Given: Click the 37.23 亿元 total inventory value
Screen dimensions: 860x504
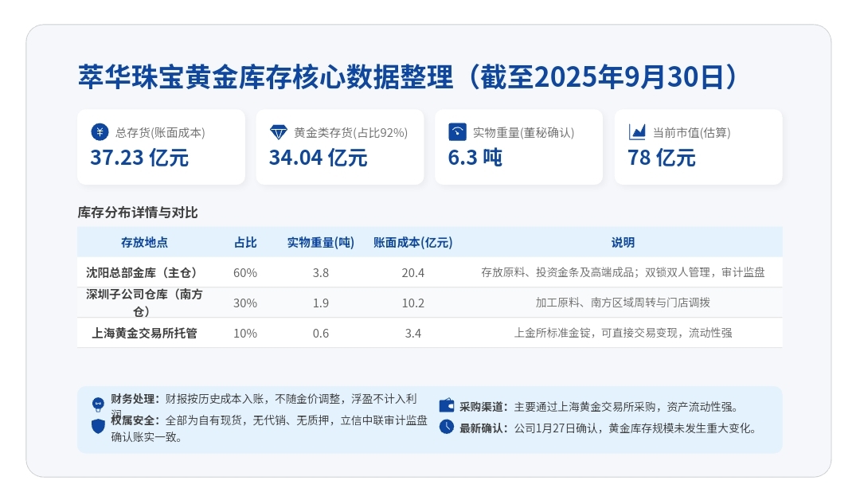Looking at the screenshot, I should (x=139, y=158).
